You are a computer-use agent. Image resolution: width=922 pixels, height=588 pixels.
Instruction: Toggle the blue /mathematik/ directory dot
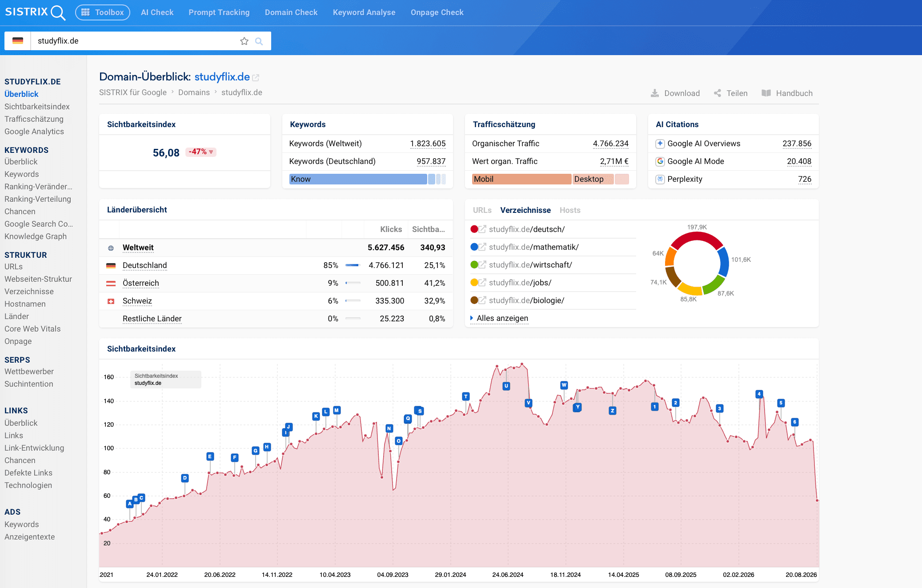[x=474, y=247]
